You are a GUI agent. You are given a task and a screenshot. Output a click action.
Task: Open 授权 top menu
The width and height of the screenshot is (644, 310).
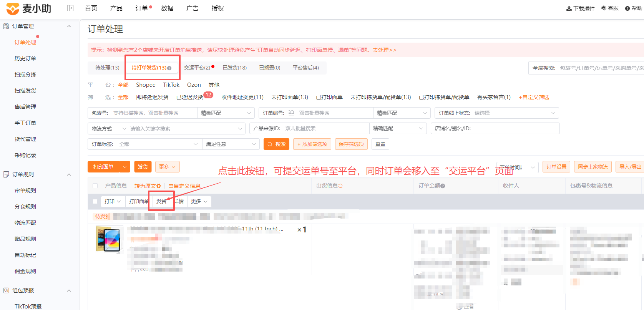point(218,8)
